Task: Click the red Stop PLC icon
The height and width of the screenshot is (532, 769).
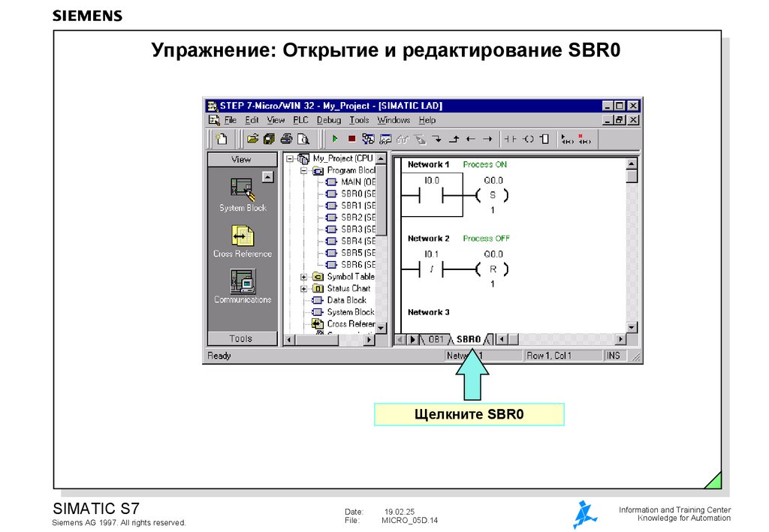Action: pos(351,139)
